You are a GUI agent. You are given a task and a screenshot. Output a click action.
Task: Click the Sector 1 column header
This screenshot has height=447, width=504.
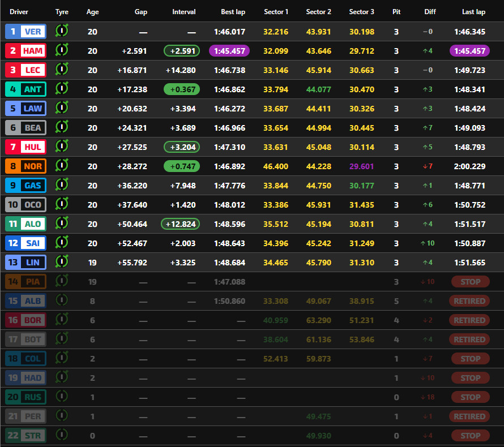click(276, 12)
